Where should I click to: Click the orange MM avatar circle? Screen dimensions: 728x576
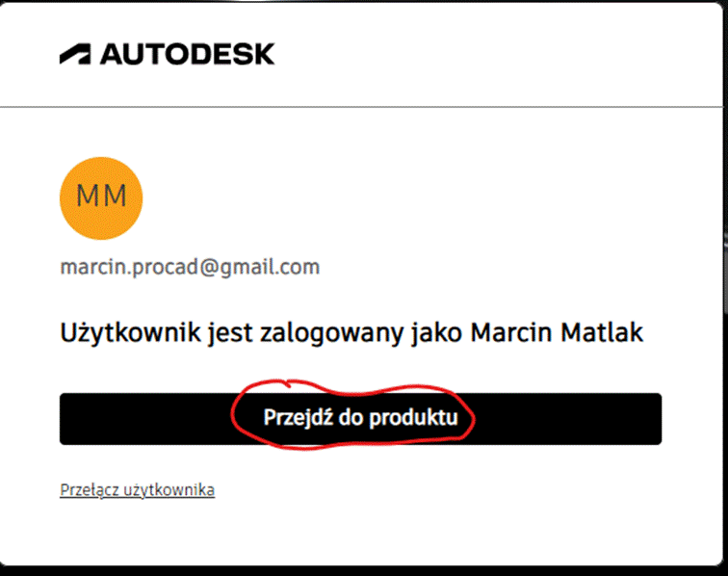click(x=101, y=196)
